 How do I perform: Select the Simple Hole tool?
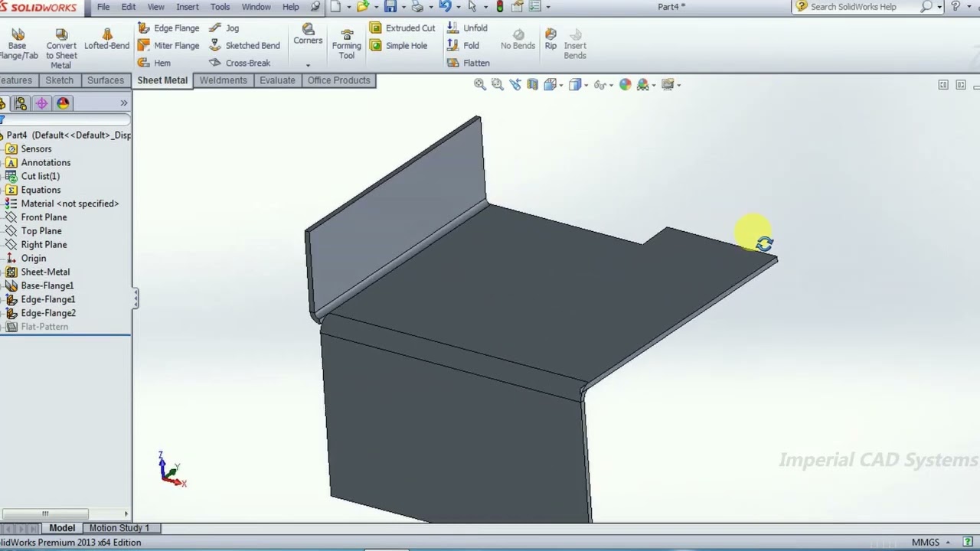[399, 45]
